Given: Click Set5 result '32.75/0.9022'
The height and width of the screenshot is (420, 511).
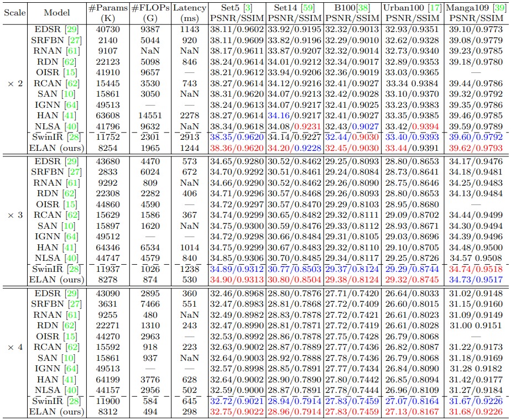Looking at the screenshot, I should 237,412.
